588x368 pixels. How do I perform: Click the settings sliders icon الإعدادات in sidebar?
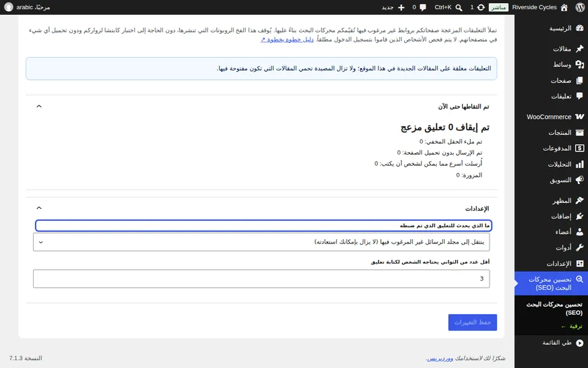click(x=580, y=264)
